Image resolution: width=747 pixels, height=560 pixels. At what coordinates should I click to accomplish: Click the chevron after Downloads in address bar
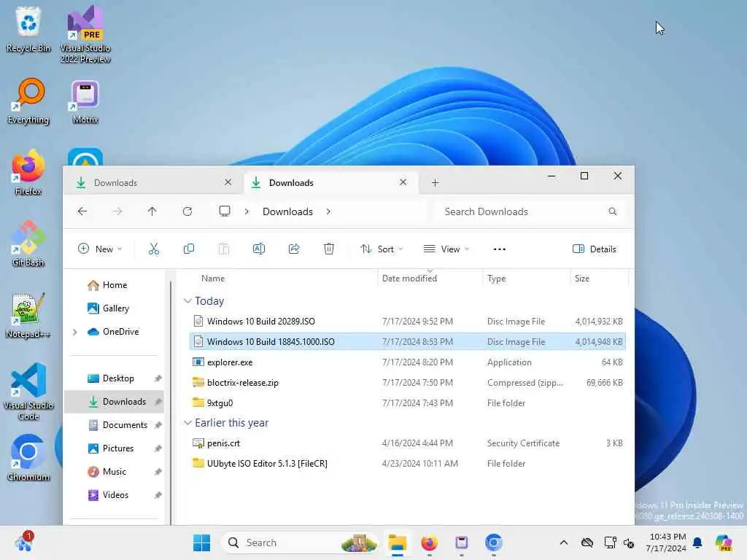coord(328,211)
